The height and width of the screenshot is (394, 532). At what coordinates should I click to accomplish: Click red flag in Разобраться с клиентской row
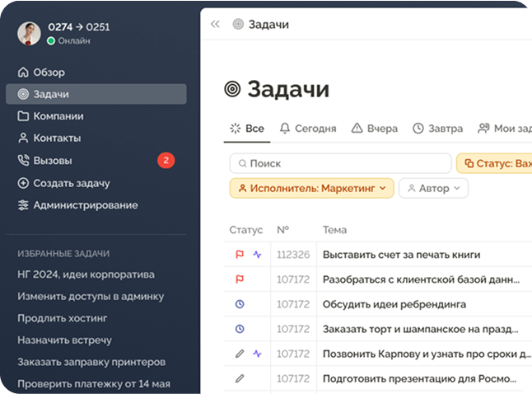240,279
